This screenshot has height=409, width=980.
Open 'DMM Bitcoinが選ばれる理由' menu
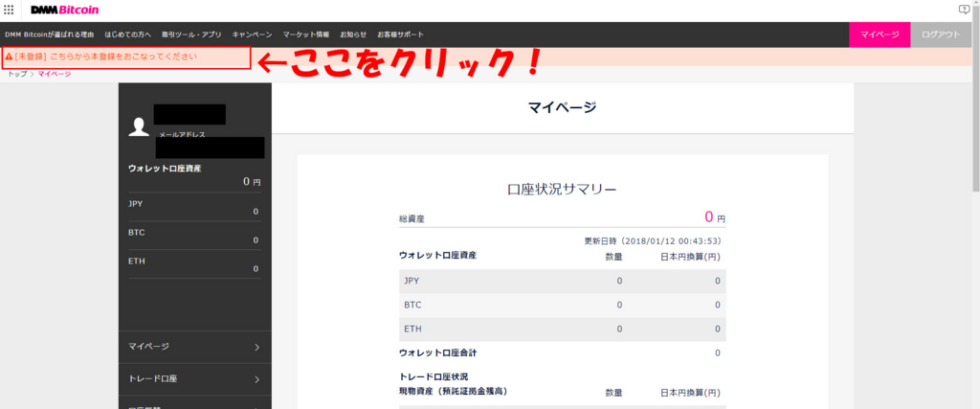tap(50, 35)
